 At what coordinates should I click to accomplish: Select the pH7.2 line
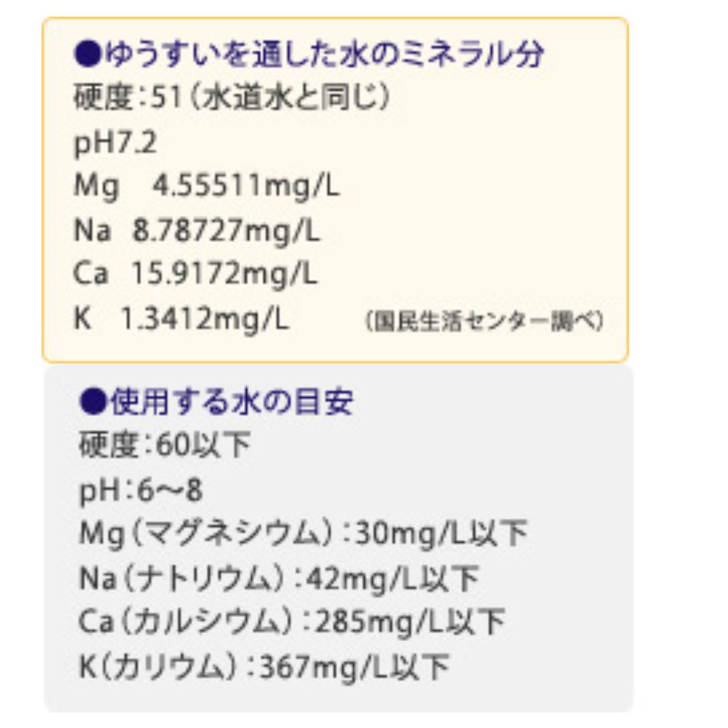115,143
